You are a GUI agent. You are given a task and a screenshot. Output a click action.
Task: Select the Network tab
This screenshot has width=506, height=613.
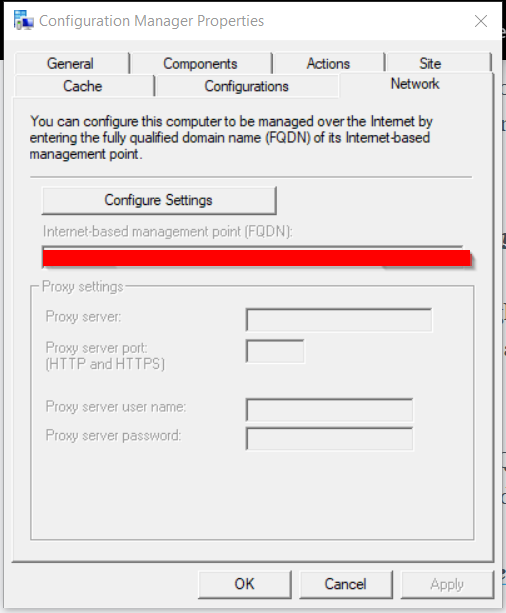pyautogui.click(x=415, y=84)
